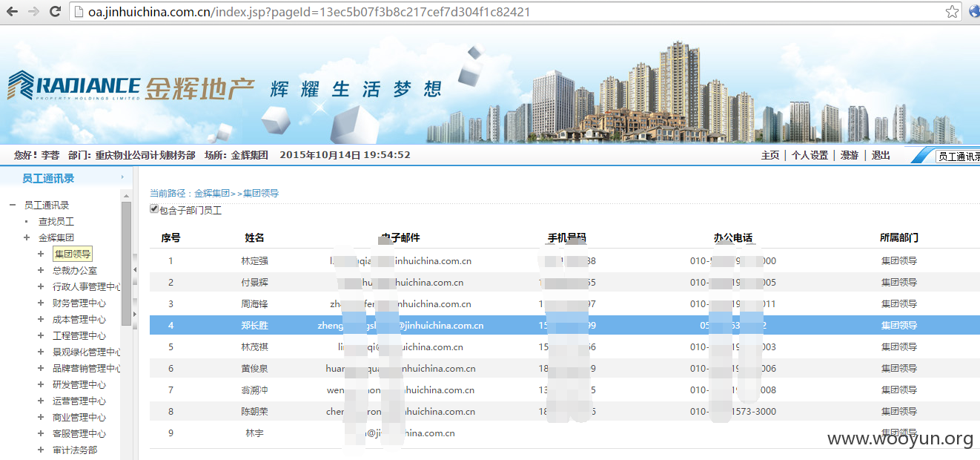Select 金辉集团 tree item label
Screen dimensions: 980x460
56,237
